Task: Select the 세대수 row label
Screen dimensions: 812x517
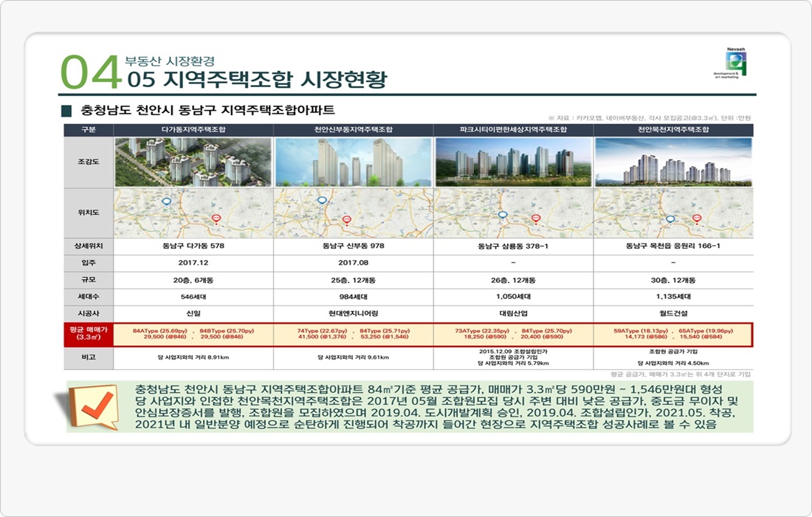Action: [89, 297]
